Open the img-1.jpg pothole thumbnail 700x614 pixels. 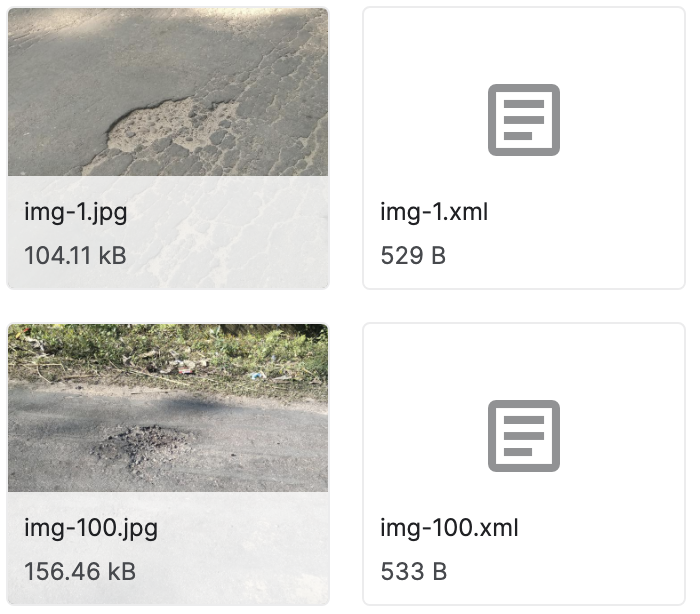pos(168,92)
